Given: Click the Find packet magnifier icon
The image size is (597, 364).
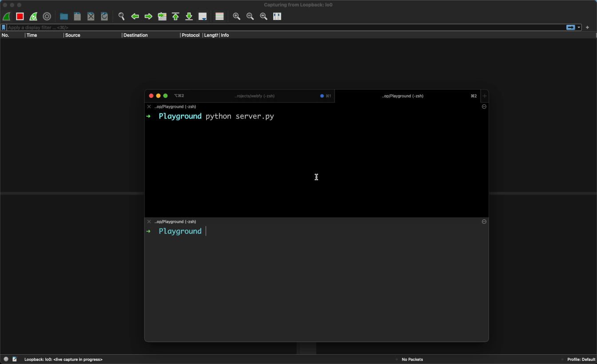Looking at the screenshot, I should (121, 16).
